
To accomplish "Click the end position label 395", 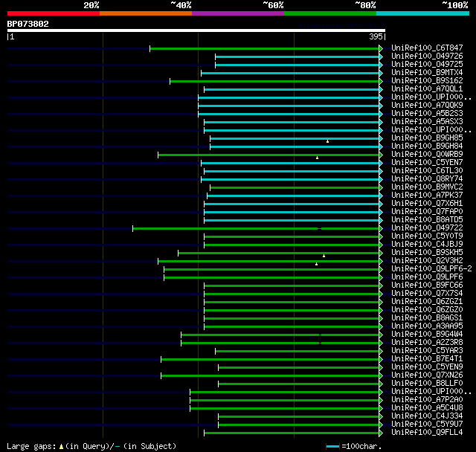I will tap(376, 36).
